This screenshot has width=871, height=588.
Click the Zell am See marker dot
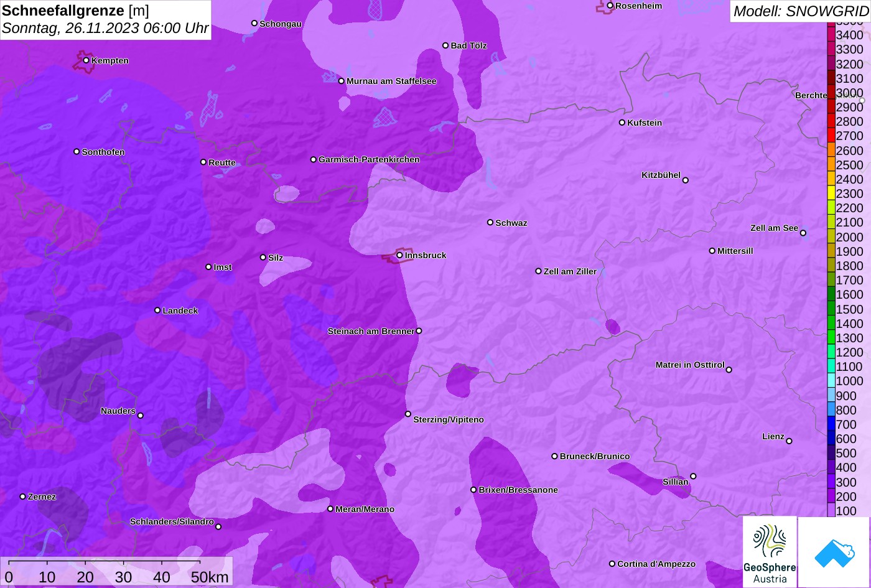point(803,233)
